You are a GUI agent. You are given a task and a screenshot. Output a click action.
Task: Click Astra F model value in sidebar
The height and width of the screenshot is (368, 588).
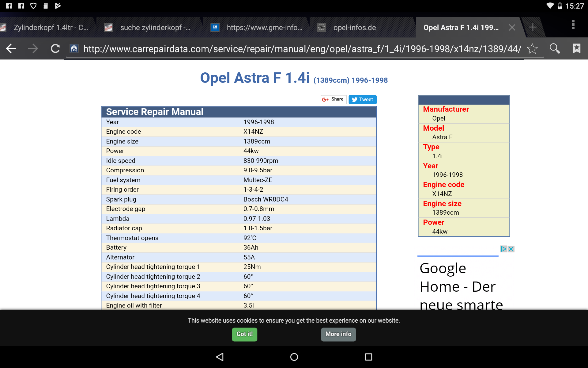[x=442, y=137]
